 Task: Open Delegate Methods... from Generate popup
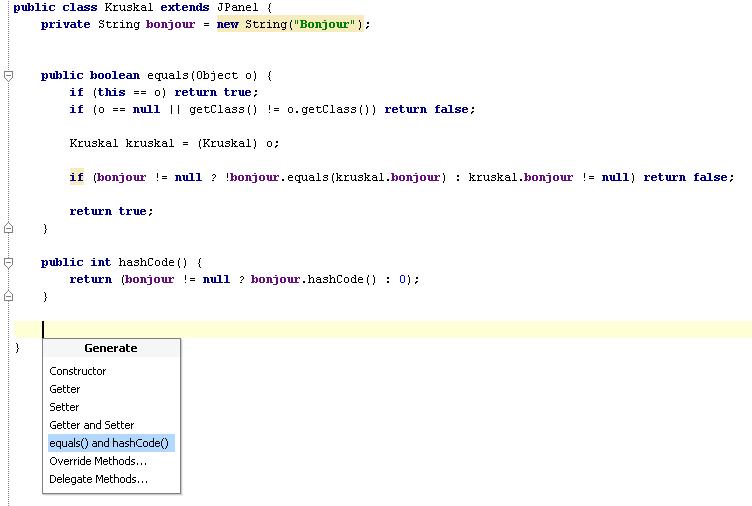pos(98,479)
